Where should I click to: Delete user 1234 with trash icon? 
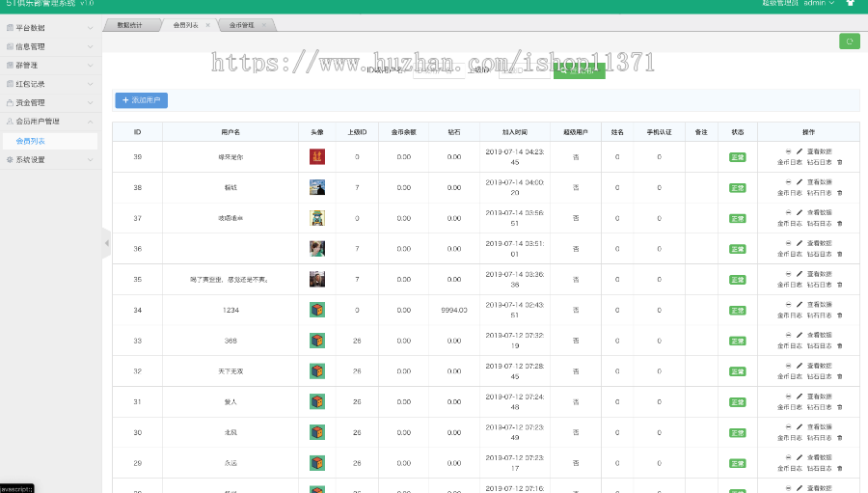point(840,315)
